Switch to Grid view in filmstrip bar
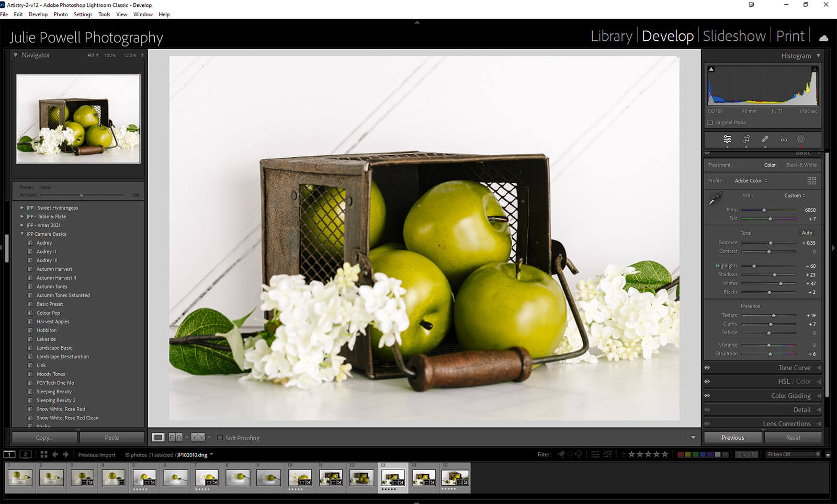 (x=44, y=454)
